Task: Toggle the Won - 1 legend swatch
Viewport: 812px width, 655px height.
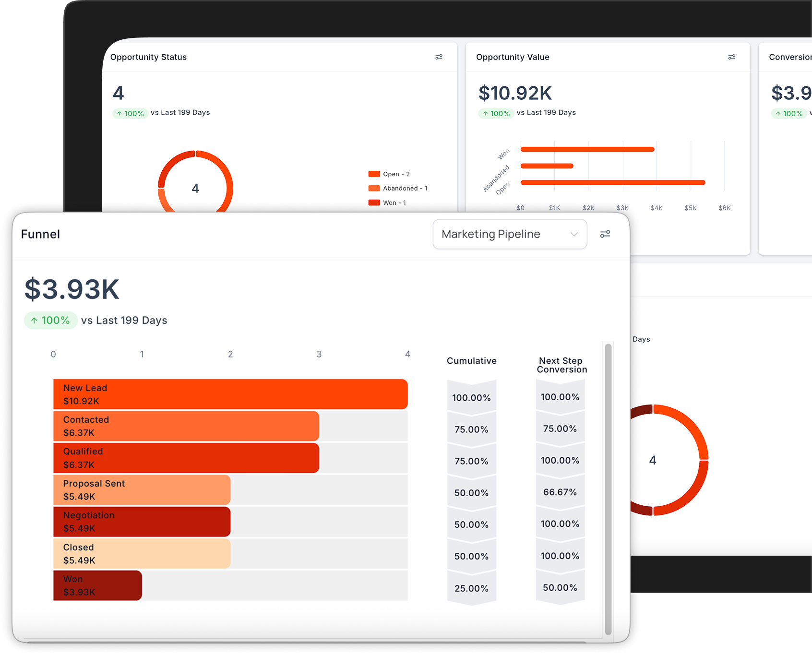Action: pyautogui.click(x=374, y=202)
